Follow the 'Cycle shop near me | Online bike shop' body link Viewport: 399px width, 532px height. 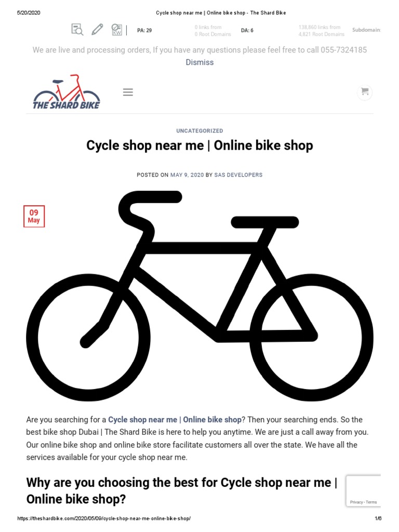tap(175, 420)
